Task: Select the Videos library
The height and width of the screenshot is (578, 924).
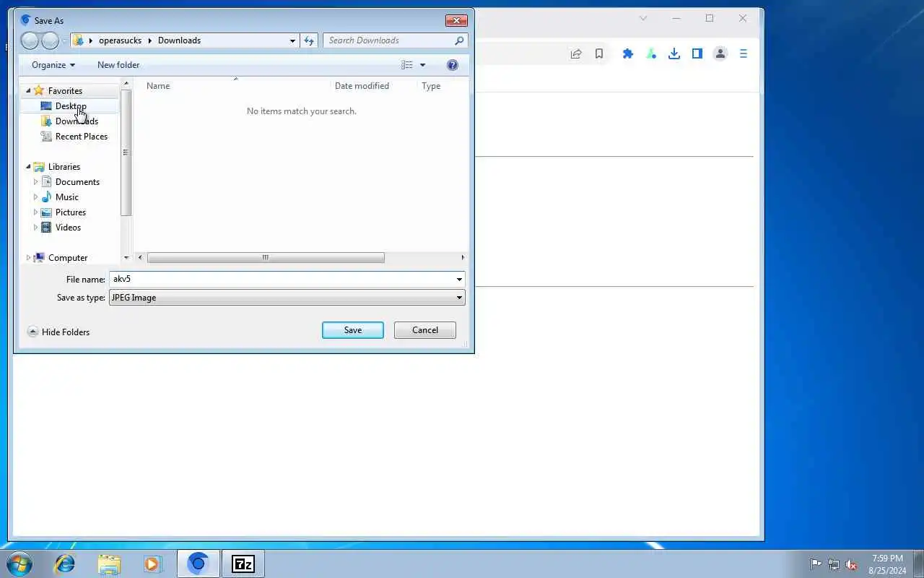Action: click(68, 228)
